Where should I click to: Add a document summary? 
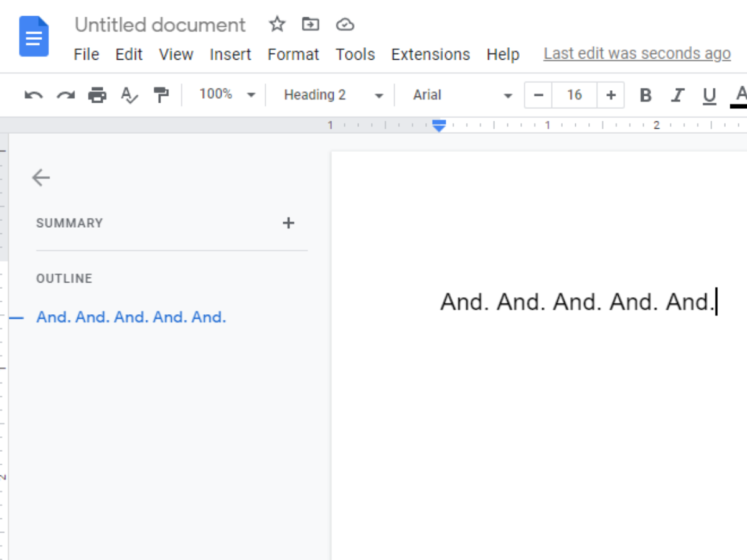[288, 223]
